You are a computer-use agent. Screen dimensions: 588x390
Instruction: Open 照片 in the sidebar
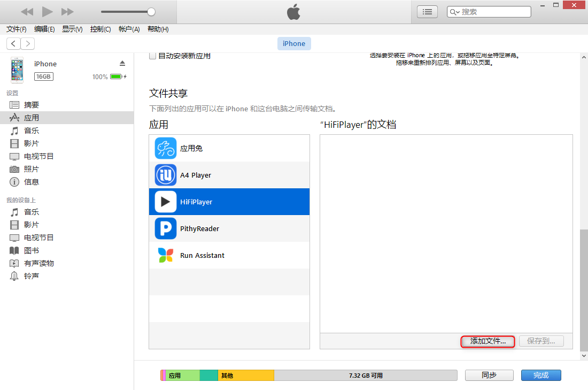click(32, 169)
